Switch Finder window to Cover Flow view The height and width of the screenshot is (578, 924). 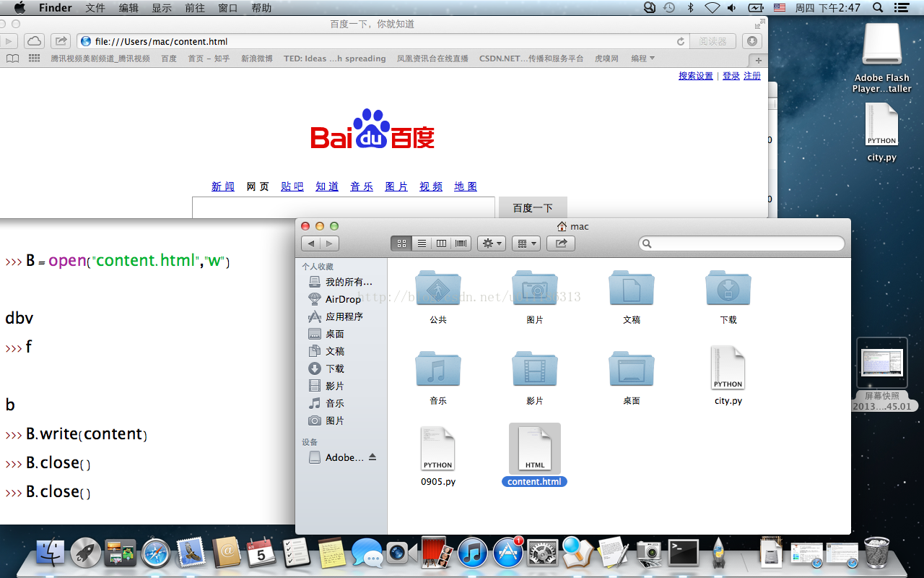[x=461, y=243]
